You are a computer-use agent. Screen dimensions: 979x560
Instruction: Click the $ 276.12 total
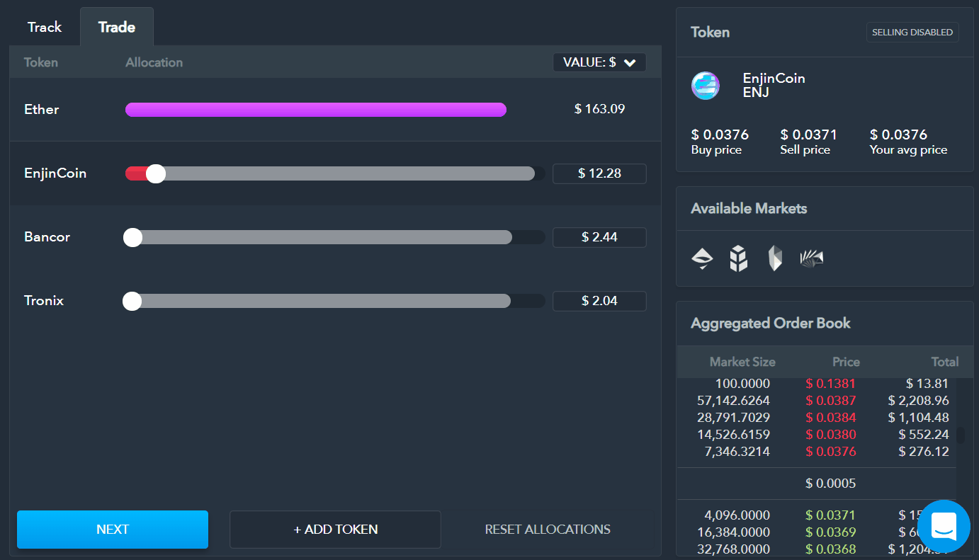[924, 452]
